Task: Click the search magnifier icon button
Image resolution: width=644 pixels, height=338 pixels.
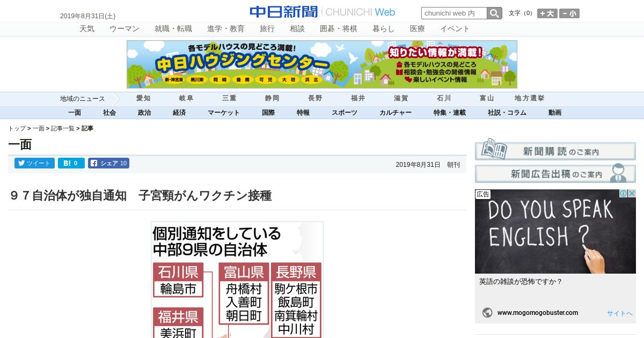Action: (494, 13)
